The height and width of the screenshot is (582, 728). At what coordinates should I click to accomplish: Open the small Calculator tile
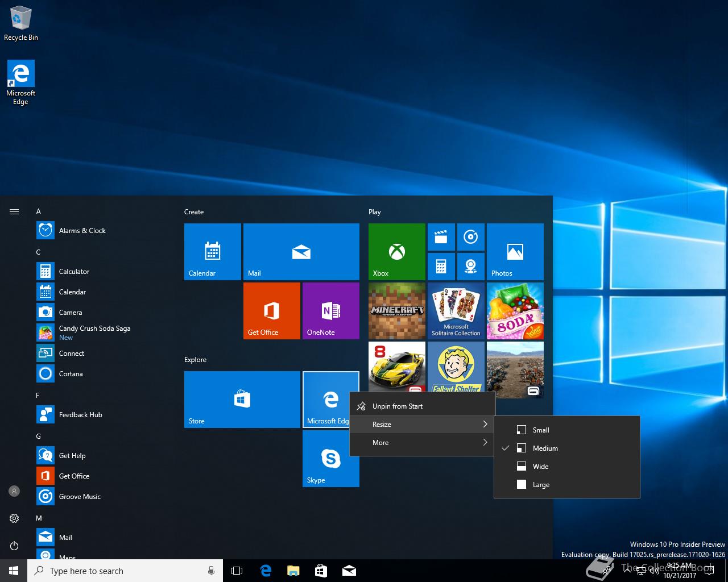(441, 267)
